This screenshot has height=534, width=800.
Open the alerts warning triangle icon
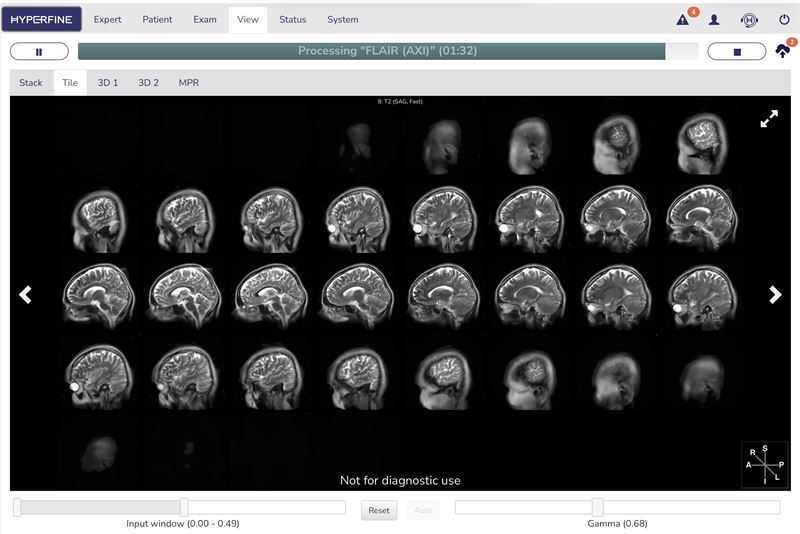(x=682, y=20)
